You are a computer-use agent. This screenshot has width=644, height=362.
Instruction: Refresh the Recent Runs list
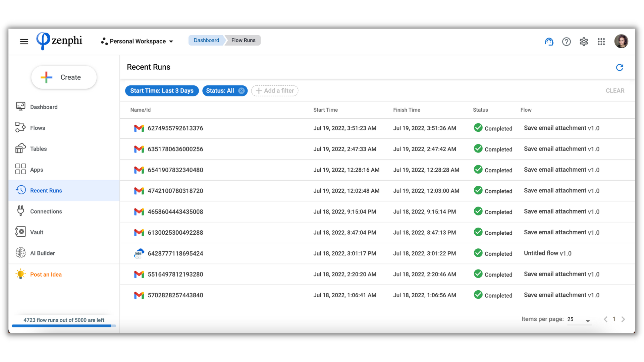tap(619, 67)
